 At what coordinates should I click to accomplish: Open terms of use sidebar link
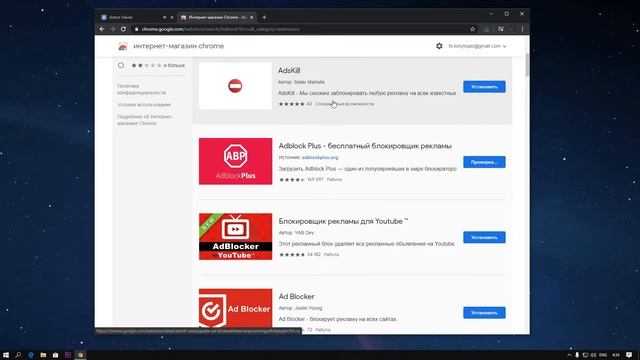[144, 105]
